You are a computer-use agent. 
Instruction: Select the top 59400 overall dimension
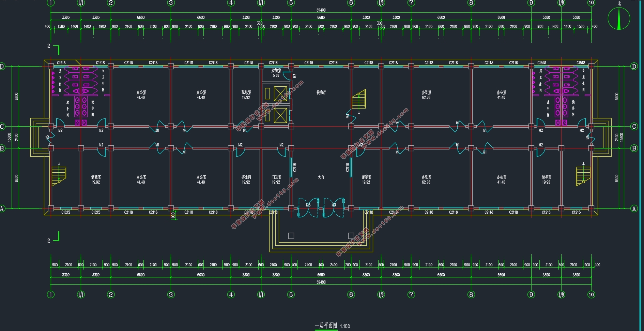321,10
